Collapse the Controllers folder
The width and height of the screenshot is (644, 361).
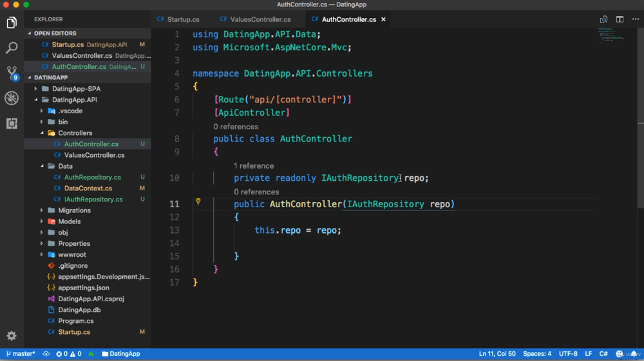[x=88, y=133]
